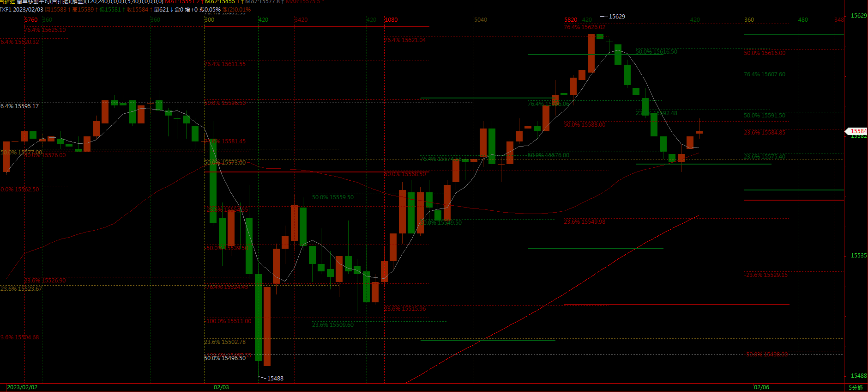Select the white 50.0% 15496.50 level
This screenshot has width=868, height=392.
(x=225, y=358)
